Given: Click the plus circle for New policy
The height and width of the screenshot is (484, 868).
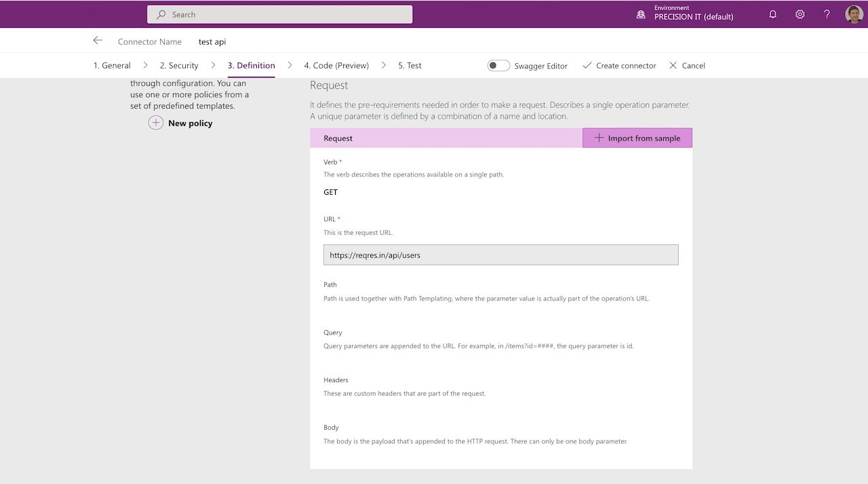Looking at the screenshot, I should (156, 123).
